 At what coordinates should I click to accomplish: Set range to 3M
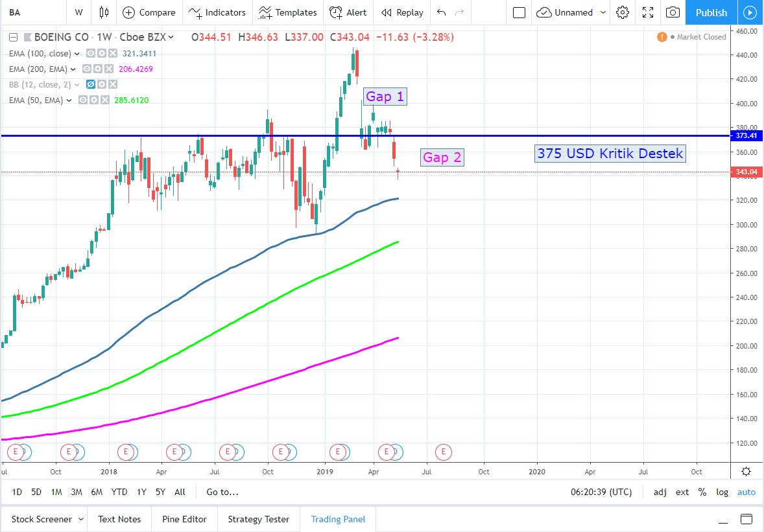(x=76, y=492)
